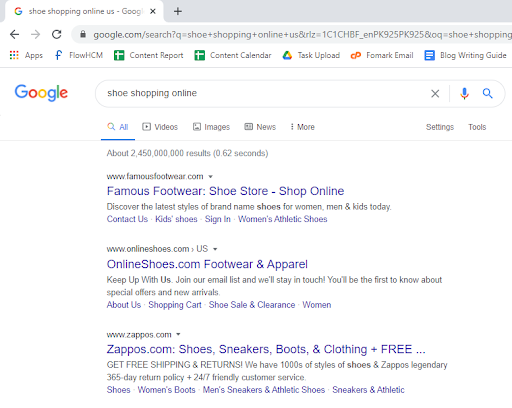The height and width of the screenshot is (408, 512).
Task: Open the Women sitelink under OnlineShoes
Action: pyautogui.click(x=317, y=305)
